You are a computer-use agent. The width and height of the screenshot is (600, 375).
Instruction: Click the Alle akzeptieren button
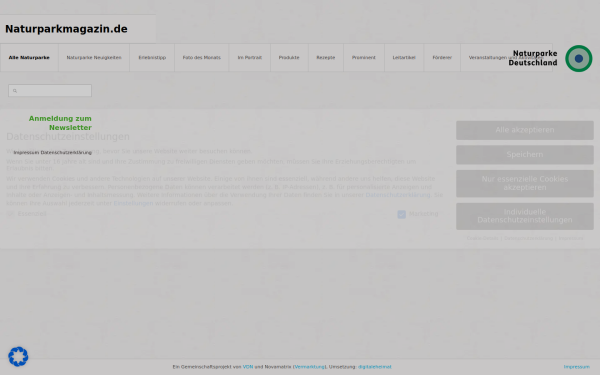pyautogui.click(x=525, y=130)
